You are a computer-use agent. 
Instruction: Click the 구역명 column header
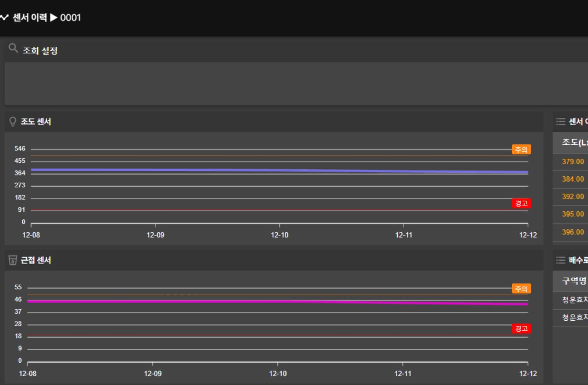(x=574, y=281)
